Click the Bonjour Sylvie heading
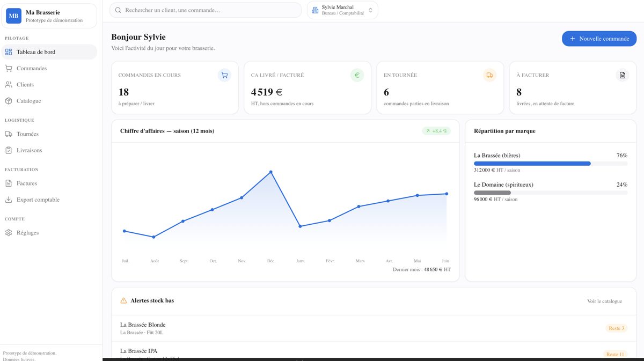The width and height of the screenshot is (644, 361). coord(138,37)
